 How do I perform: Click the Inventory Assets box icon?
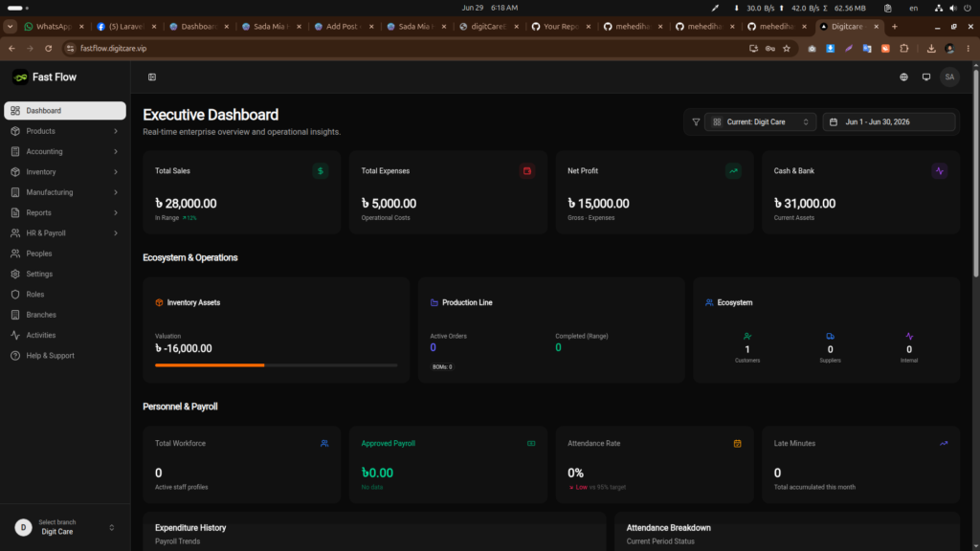pos(160,302)
